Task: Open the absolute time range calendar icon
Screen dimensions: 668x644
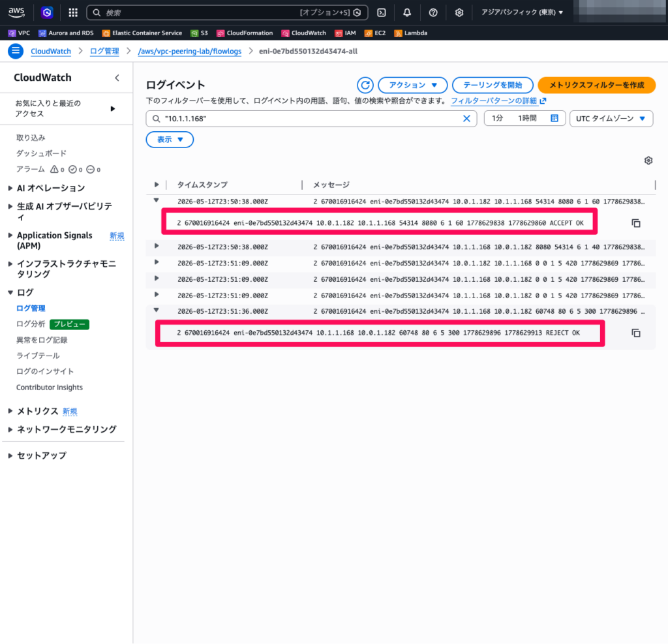Action: [554, 119]
